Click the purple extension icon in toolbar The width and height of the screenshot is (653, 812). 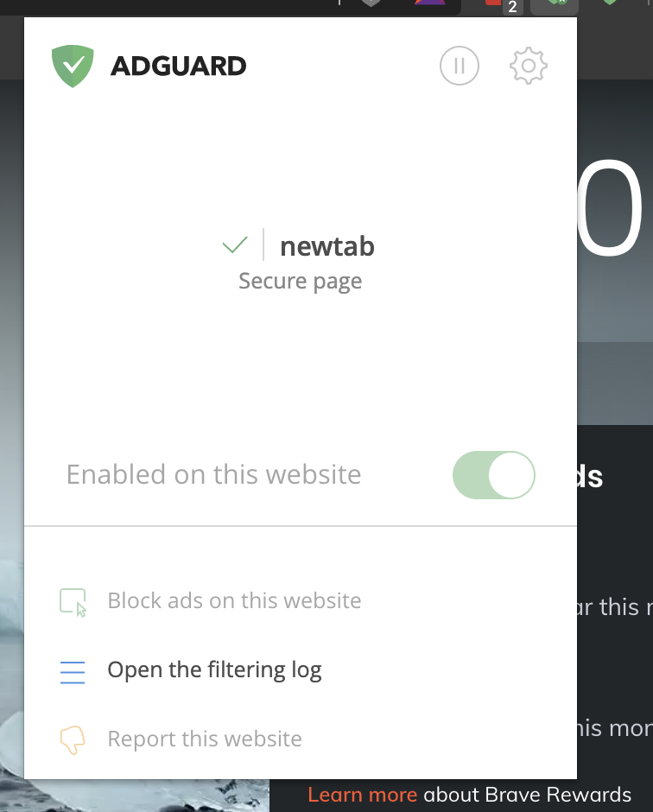(429, 5)
